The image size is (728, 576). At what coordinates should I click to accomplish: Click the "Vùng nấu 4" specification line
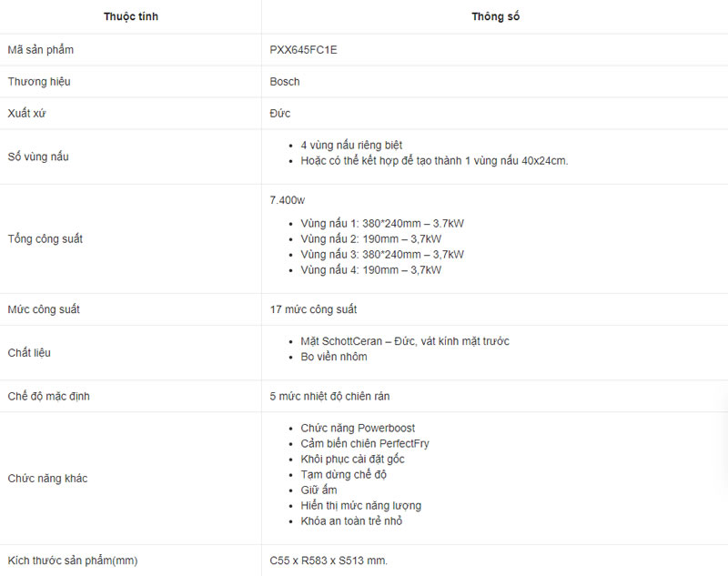click(x=370, y=269)
